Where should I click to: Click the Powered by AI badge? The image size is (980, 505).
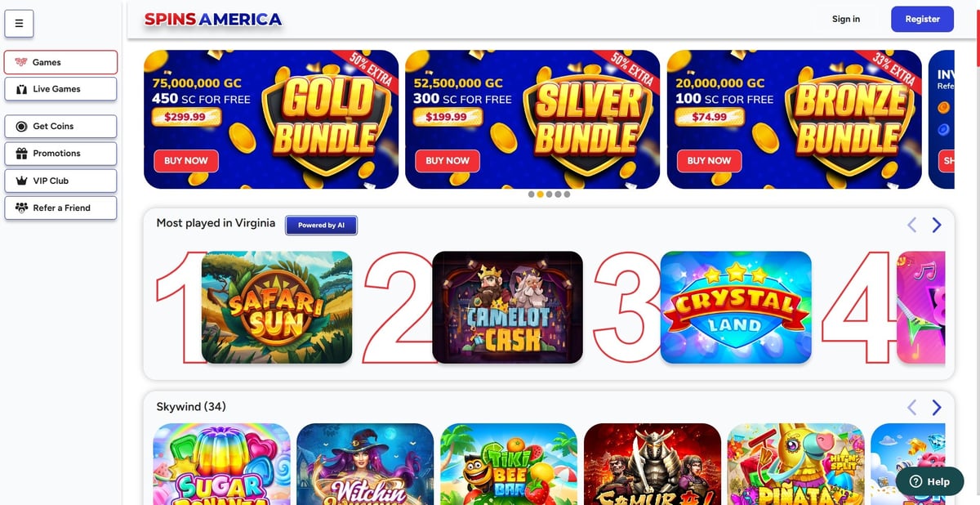pos(321,226)
